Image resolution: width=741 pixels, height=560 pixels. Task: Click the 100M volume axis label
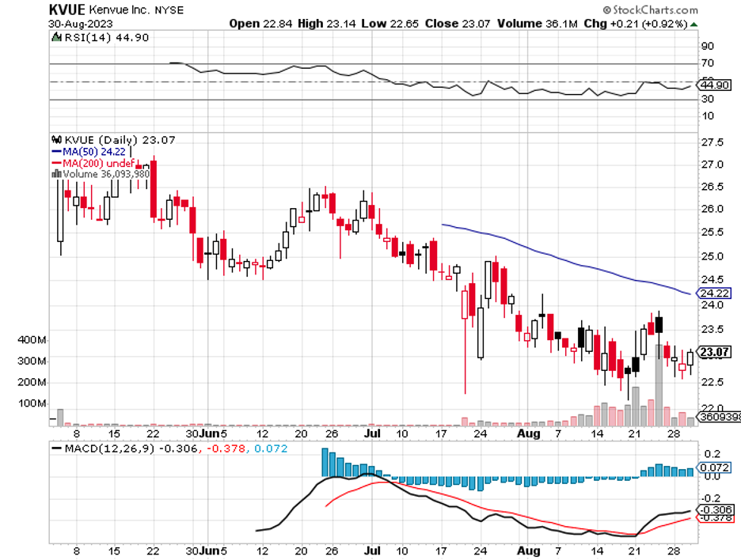pos(32,403)
